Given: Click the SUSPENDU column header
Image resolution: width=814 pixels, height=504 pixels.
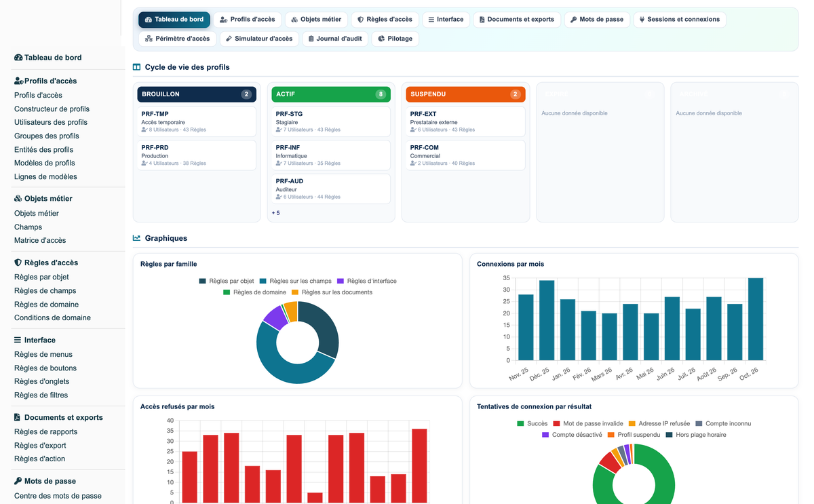Looking at the screenshot, I should (x=465, y=94).
